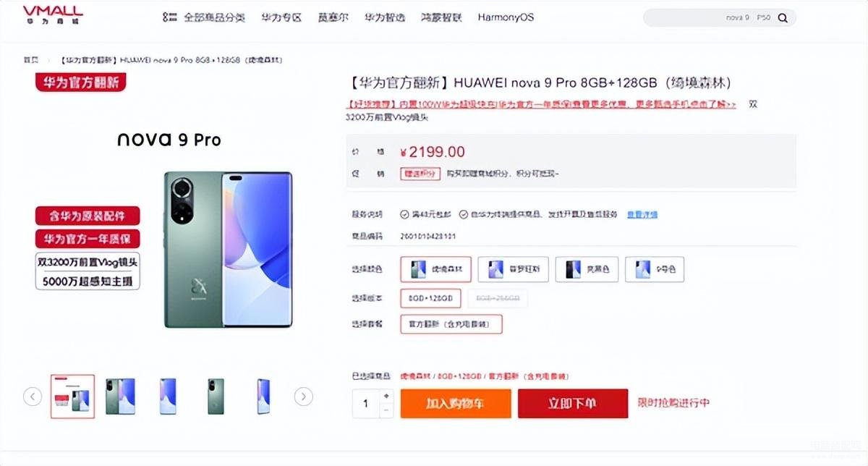Open the all product categories menu icon

pyautogui.click(x=169, y=17)
